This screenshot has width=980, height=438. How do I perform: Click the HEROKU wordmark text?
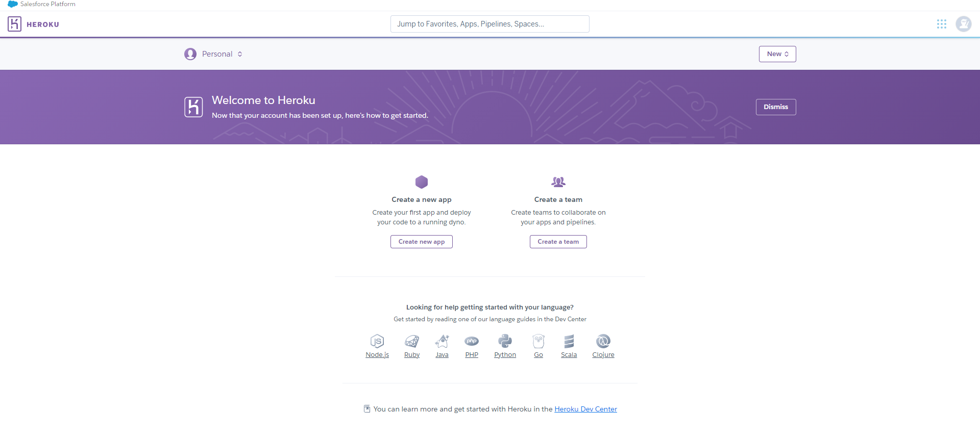point(43,24)
